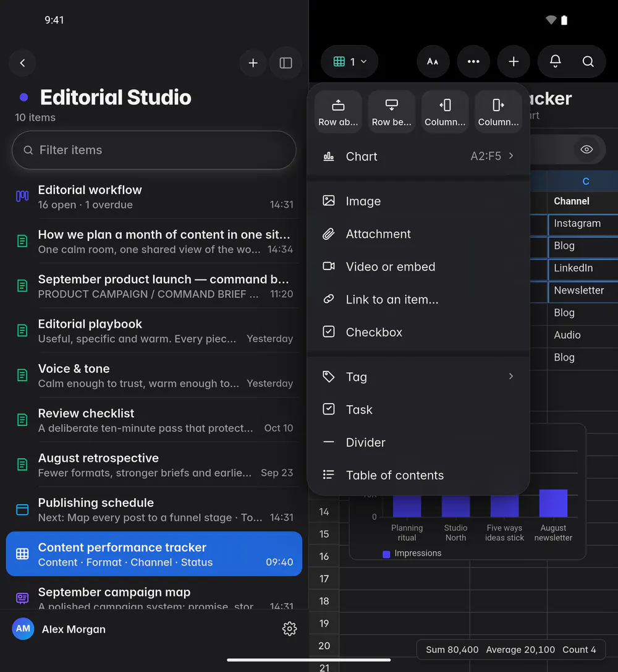Viewport: 618px width, 672px height.
Task: Open the three-dots more options menu
Action: pos(473,62)
